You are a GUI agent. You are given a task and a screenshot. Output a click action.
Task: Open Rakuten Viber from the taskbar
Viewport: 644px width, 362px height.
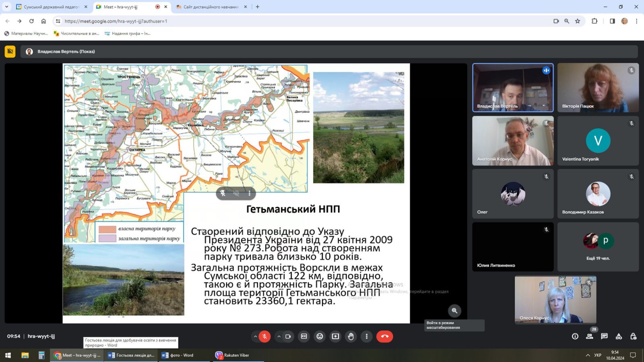coord(236,355)
